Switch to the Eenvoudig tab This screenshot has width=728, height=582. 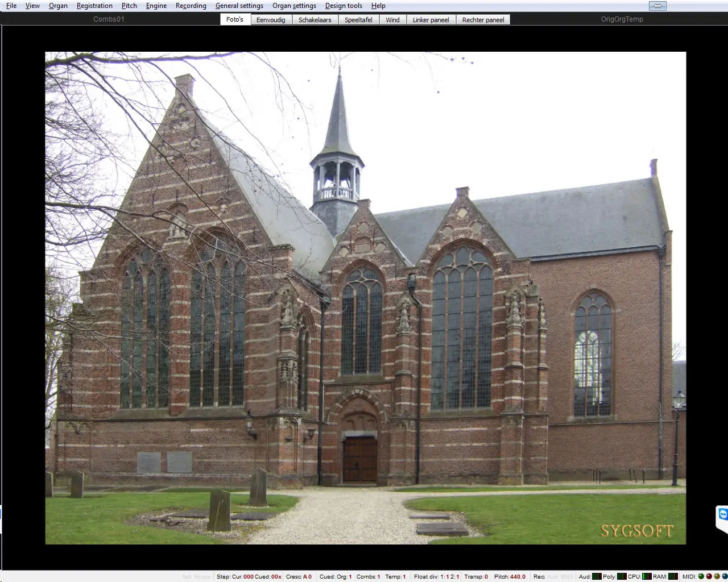[x=271, y=20]
